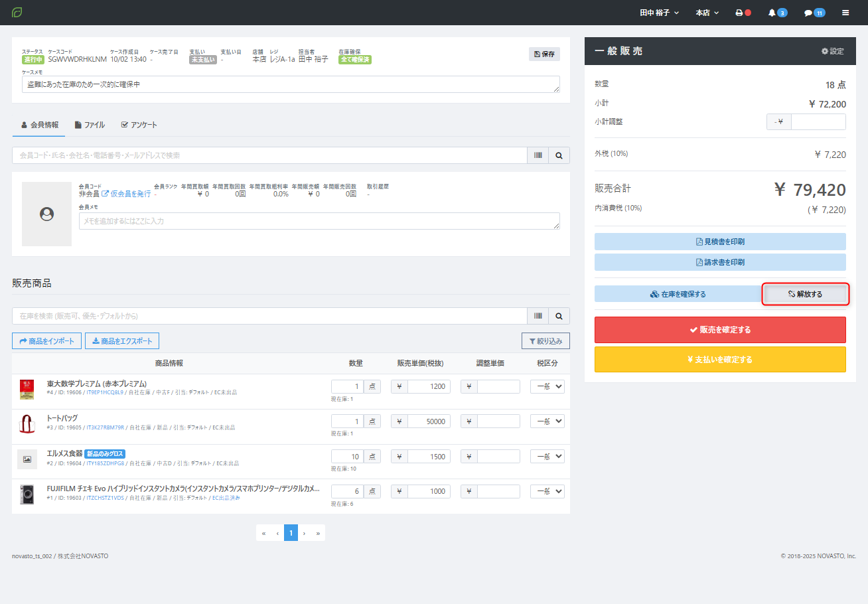
Task: Click 販売を確定する button
Action: point(720,330)
